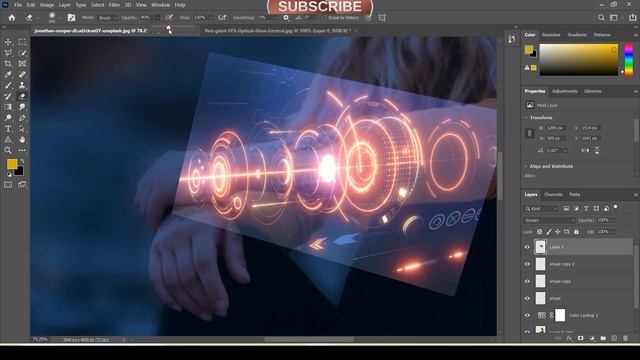Select the Rectangular Marquee tool
This screenshot has height=360, width=640.
[22, 42]
